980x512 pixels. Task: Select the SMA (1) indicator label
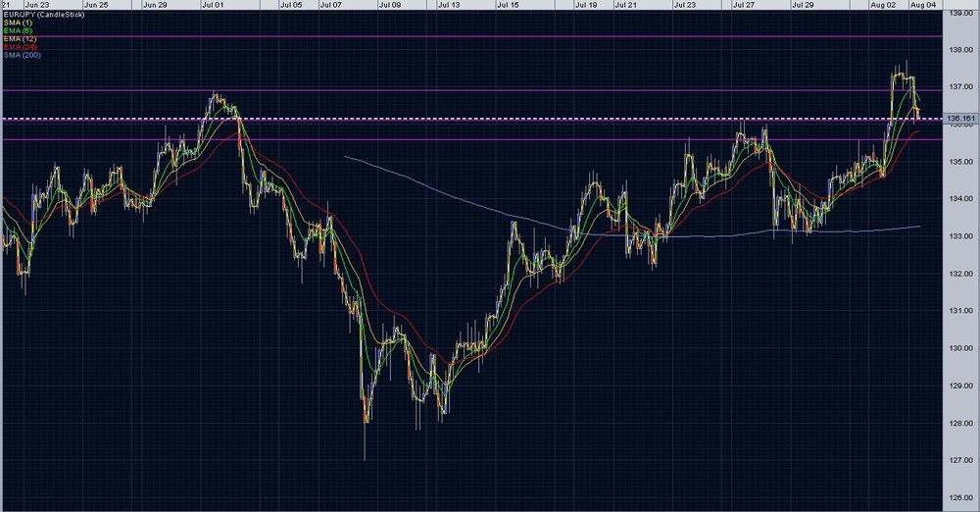click(18, 23)
